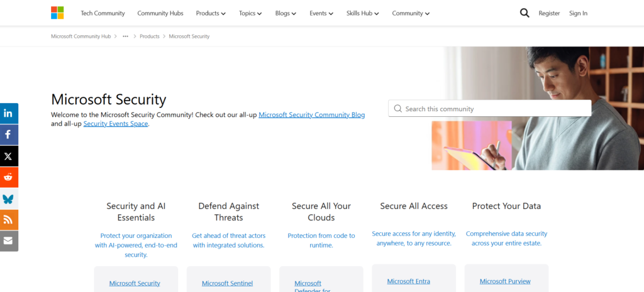Screen dimensions: 644x292
Task: Click Protect Your Data heading
Action: coord(506,206)
